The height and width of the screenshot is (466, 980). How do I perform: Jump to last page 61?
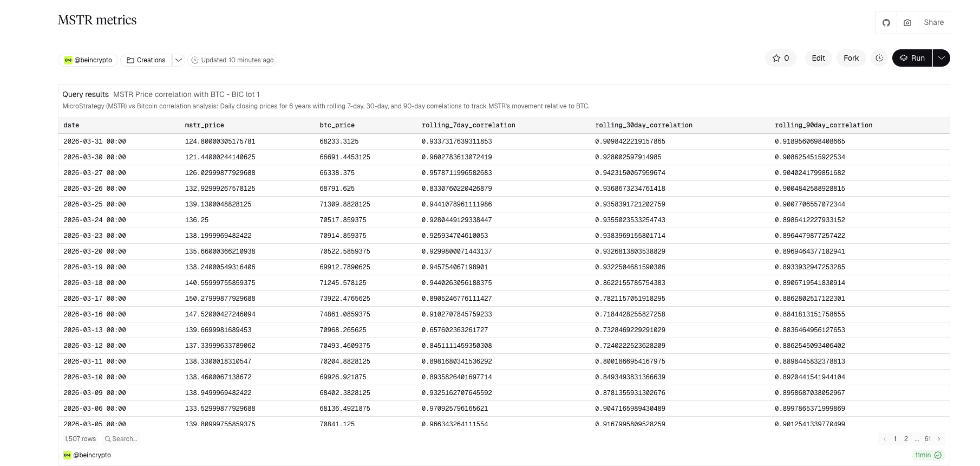927,439
